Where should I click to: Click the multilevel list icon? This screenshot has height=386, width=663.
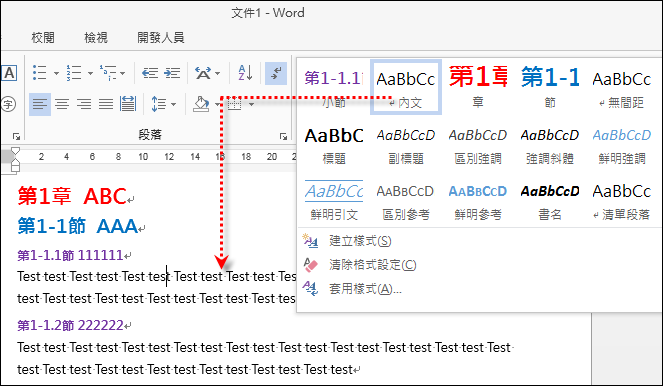pos(108,73)
